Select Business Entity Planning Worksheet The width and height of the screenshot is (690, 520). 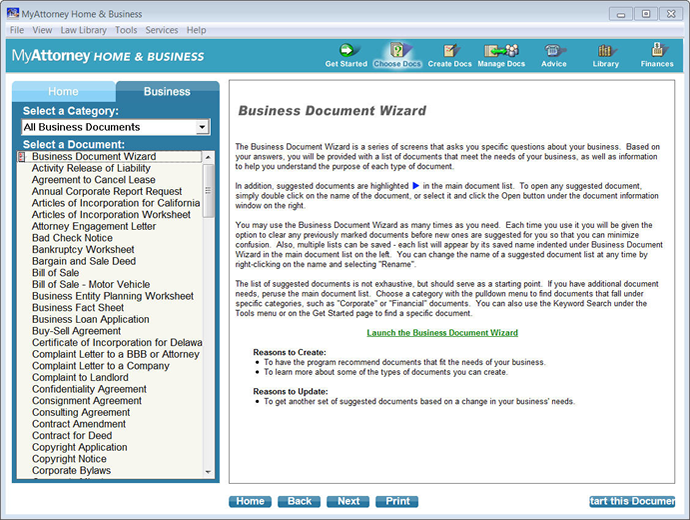click(113, 296)
